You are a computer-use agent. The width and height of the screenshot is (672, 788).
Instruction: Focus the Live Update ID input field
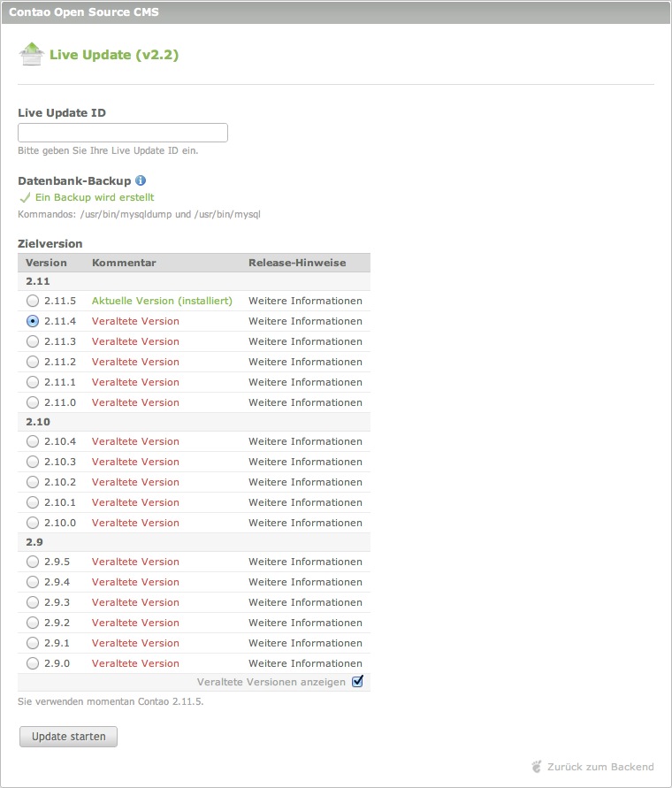click(123, 133)
